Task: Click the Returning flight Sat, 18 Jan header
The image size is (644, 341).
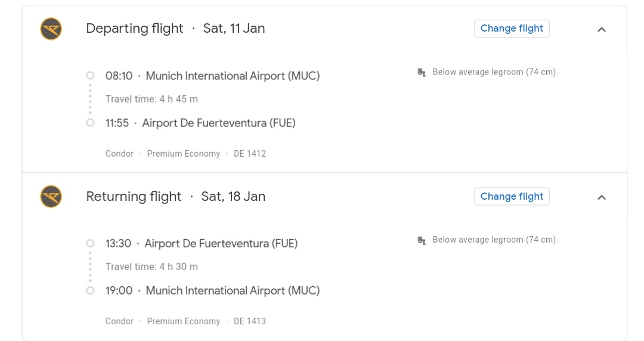Action: (x=175, y=196)
